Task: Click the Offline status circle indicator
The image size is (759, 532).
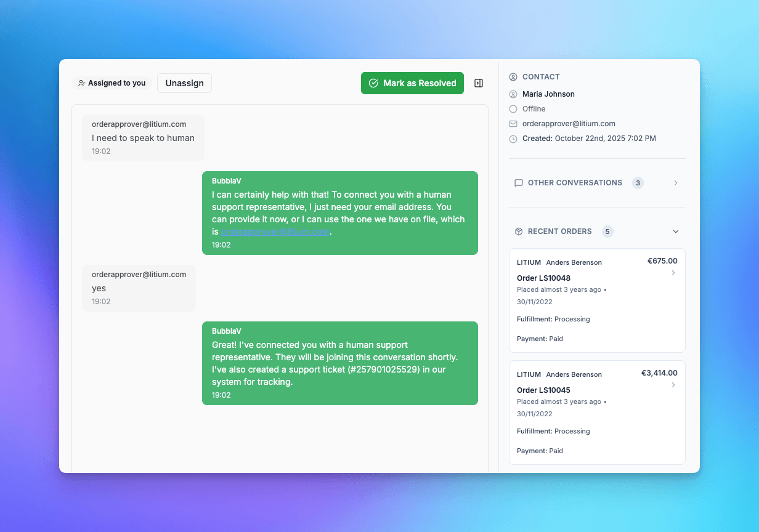Action: (513, 108)
